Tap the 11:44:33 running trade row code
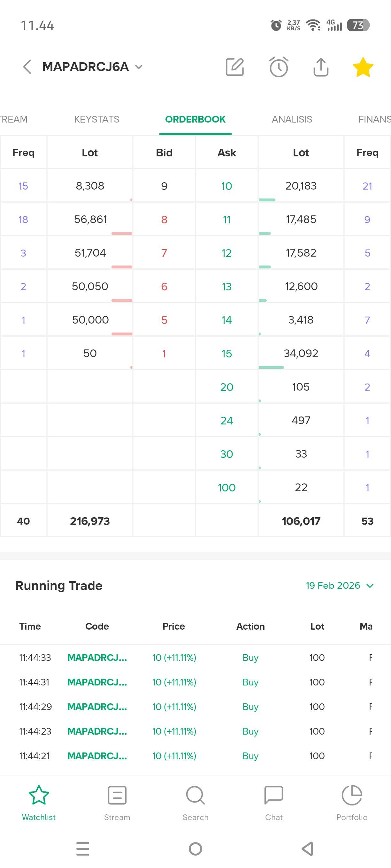This screenshot has width=391, height=868. click(x=97, y=658)
